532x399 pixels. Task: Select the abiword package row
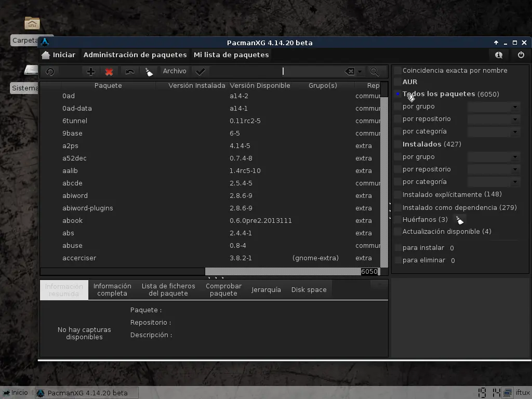point(210,196)
